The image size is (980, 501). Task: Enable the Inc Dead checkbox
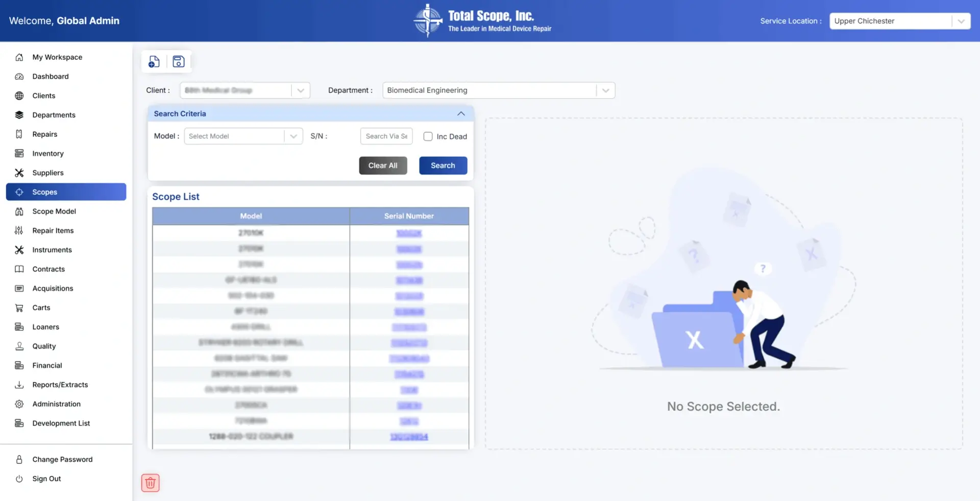pos(428,136)
